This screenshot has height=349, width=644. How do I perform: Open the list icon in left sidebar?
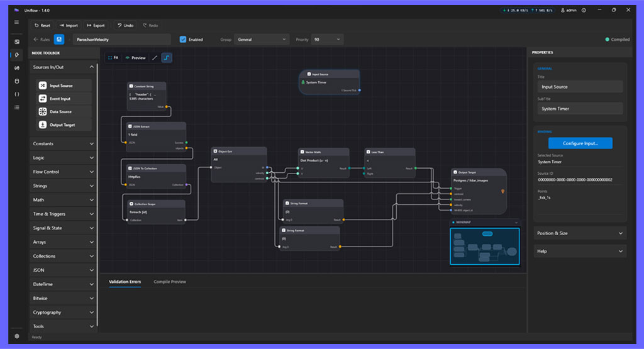[x=17, y=108]
